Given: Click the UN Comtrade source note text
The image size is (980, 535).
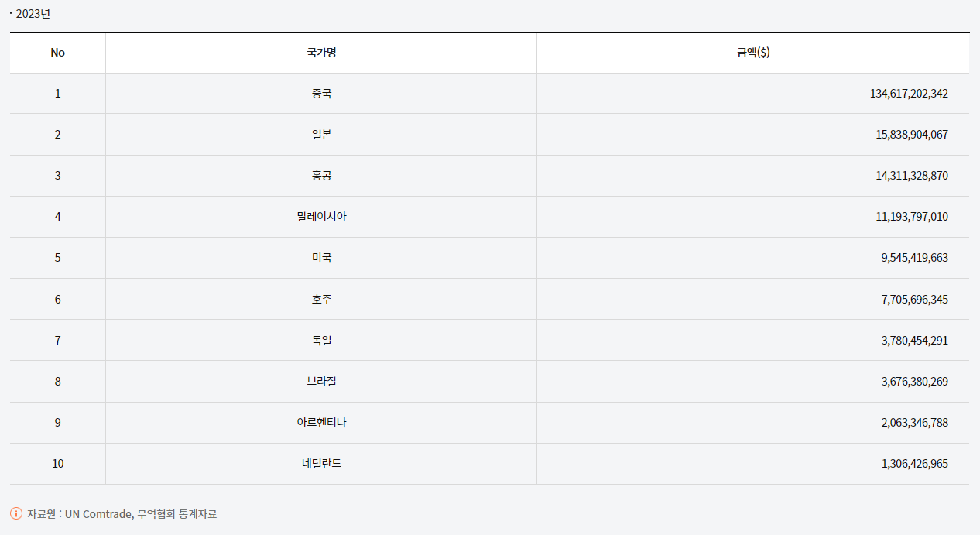Looking at the screenshot, I should coord(99,513).
